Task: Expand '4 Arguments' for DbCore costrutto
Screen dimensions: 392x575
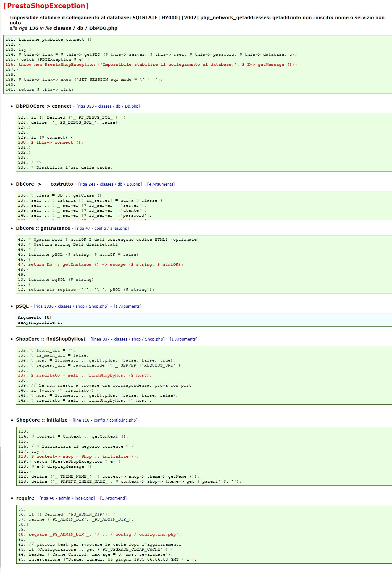Action: (161, 184)
